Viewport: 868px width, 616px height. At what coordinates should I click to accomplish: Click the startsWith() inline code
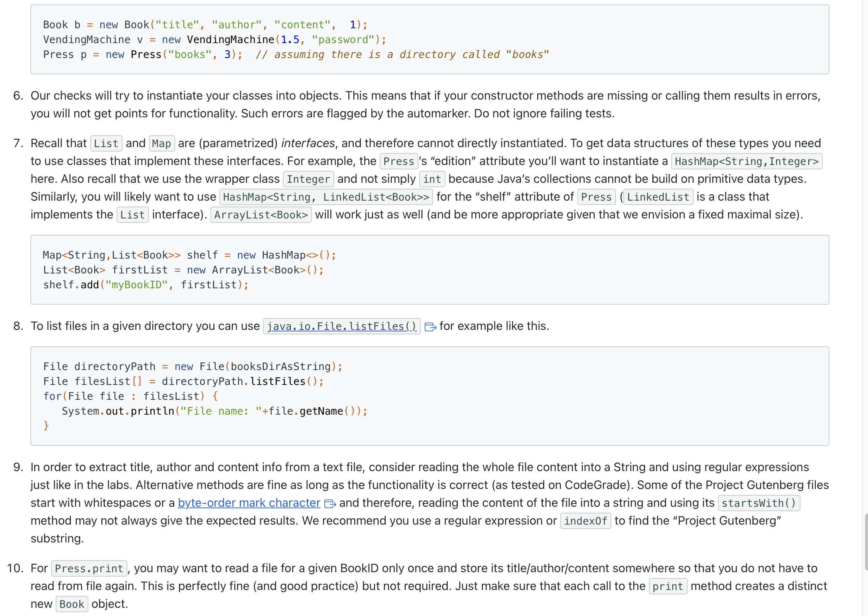759,503
